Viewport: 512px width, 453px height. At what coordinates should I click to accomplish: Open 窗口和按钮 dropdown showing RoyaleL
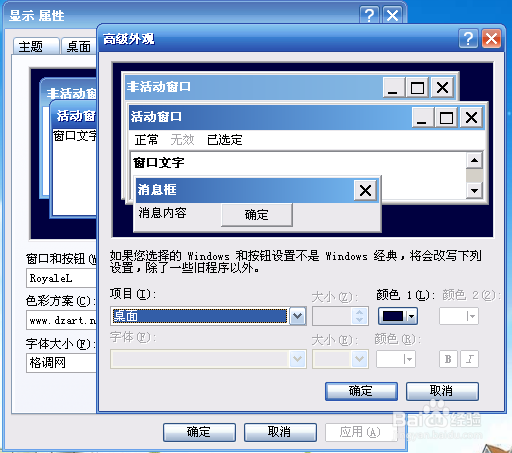tap(61, 278)
